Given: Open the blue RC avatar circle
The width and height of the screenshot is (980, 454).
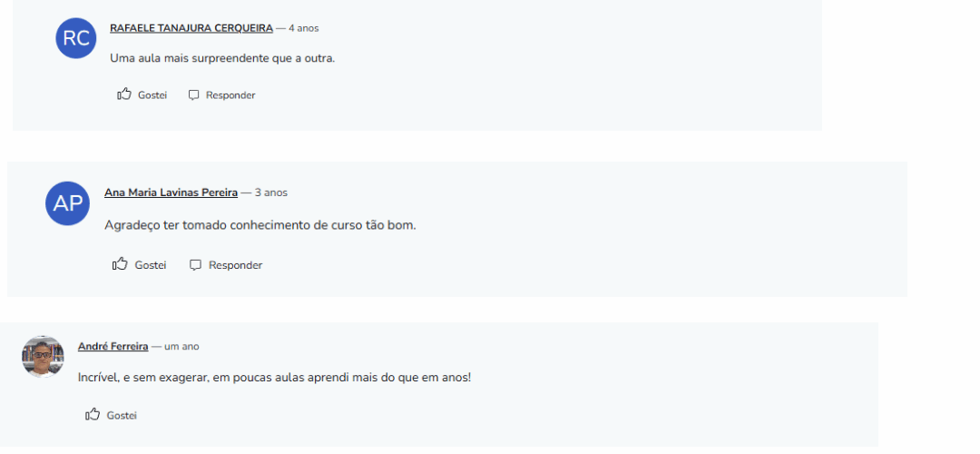Looking at the screenshot, I should 76,38.
